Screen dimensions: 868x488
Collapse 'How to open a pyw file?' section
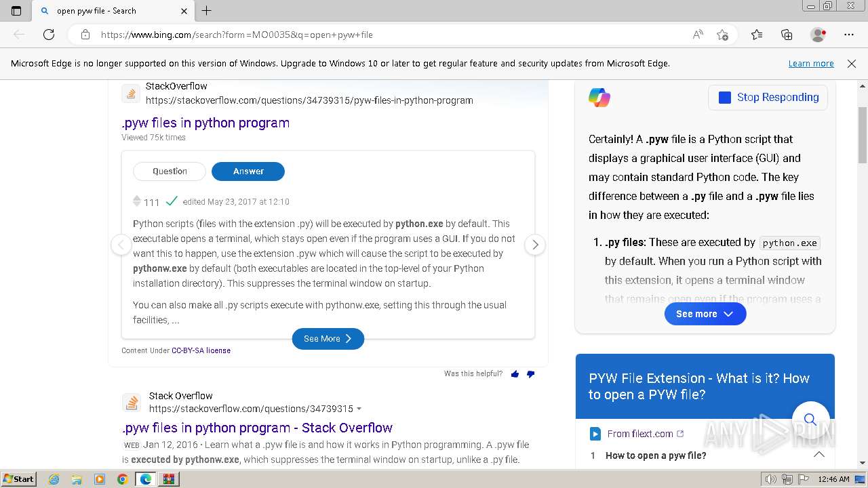tap(819, 455)
